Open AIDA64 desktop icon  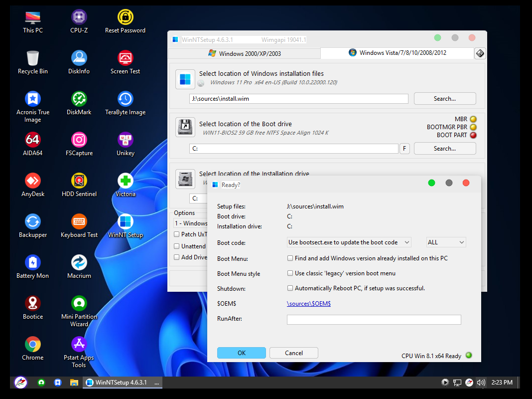click(x=32, y=144)
